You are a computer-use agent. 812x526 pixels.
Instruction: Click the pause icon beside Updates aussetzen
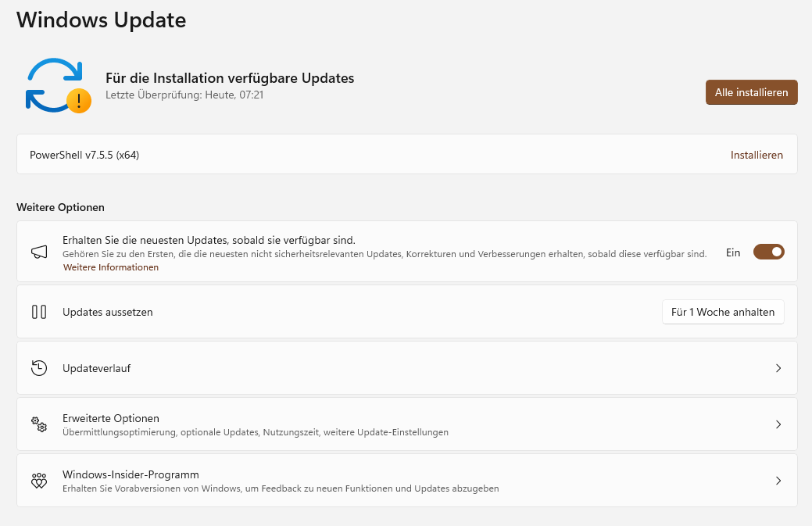(39, 312)
